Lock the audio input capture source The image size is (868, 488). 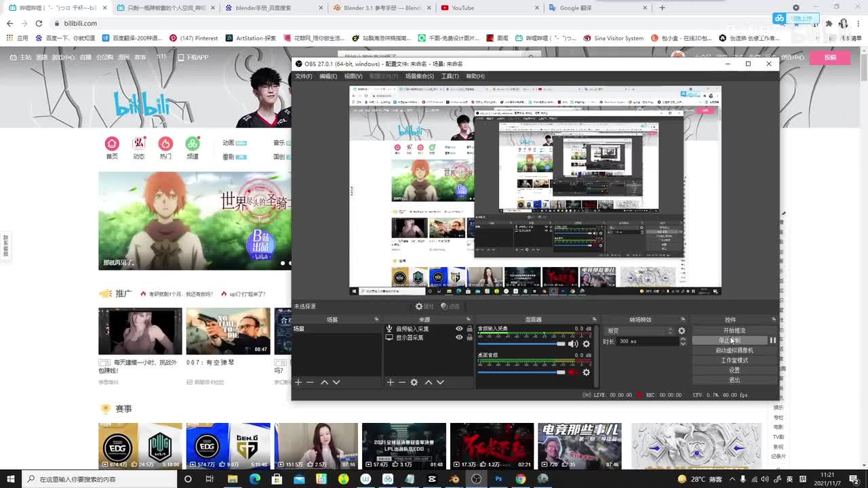[x=469, y=329]
